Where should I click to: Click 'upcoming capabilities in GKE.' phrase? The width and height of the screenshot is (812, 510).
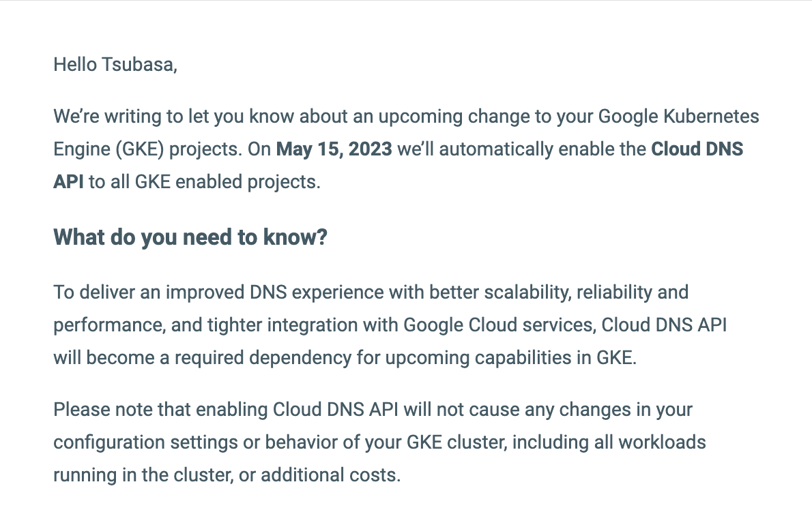tap(510, 358)
